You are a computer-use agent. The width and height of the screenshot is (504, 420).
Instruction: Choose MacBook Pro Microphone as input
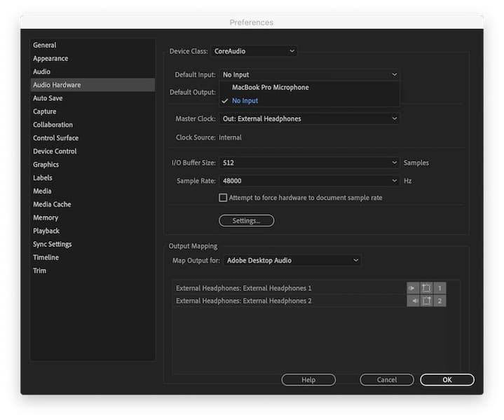270,88
